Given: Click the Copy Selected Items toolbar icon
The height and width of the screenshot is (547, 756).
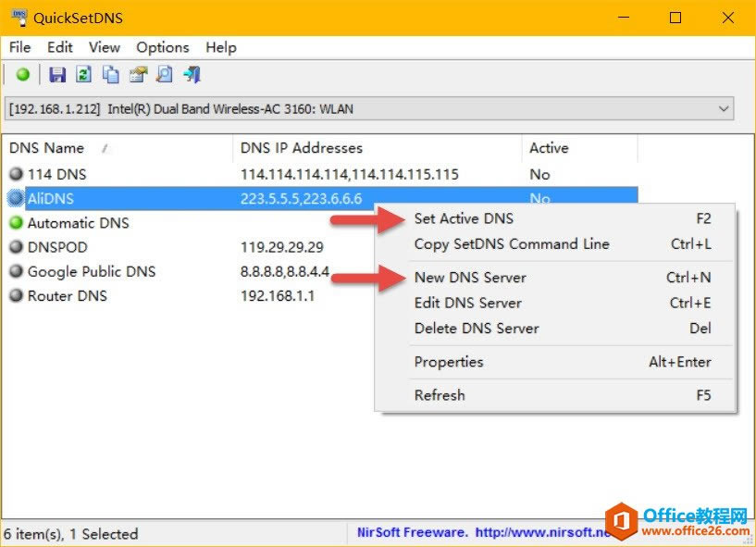Looking at the screenshot, I should [x=111, y=75].
